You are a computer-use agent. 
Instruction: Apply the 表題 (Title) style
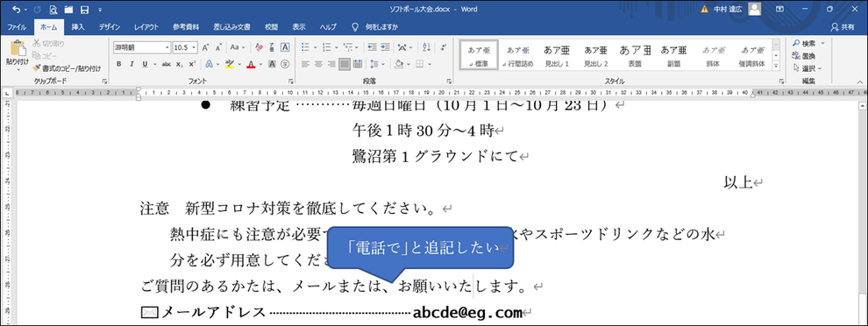[x=635, y=55]
